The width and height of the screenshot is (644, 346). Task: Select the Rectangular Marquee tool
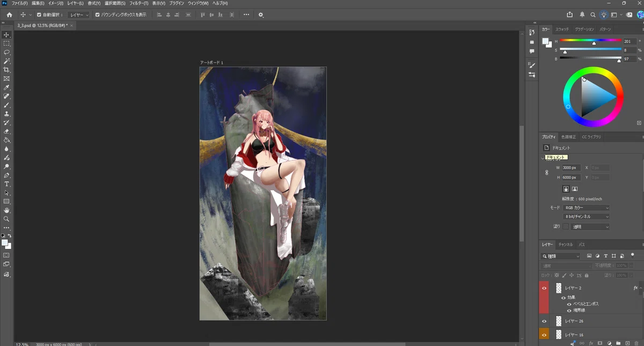[6, 43]
